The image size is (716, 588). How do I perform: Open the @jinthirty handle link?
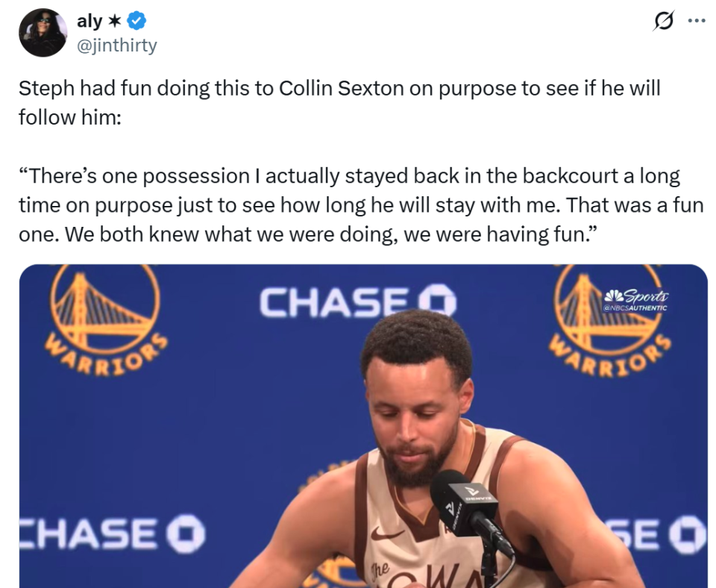pos(117,46)
